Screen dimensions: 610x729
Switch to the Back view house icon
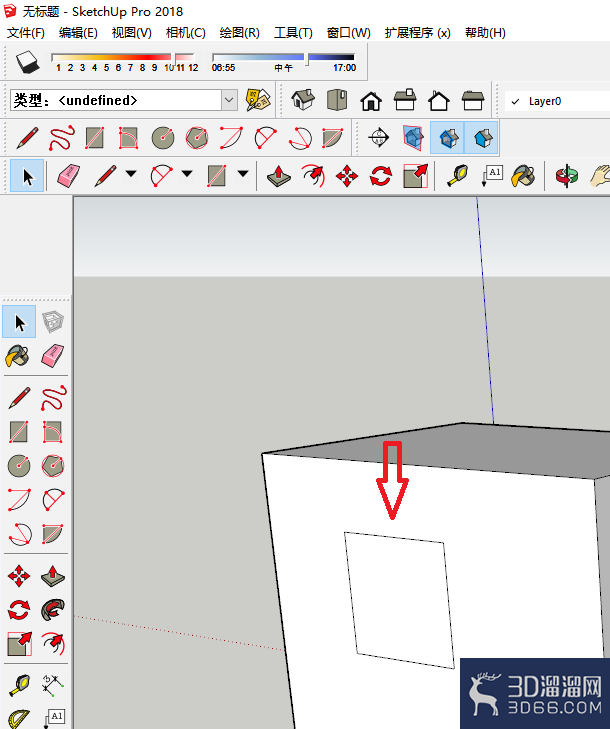coord(439,100)
